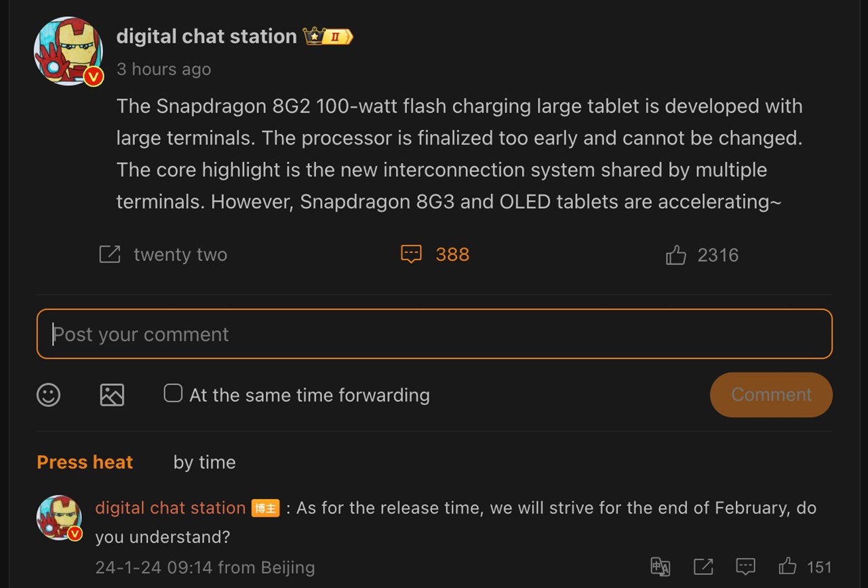The width and height of the screenshot is (868, 588).
Task: Like the comment with 151 likes
Action: 787,567
